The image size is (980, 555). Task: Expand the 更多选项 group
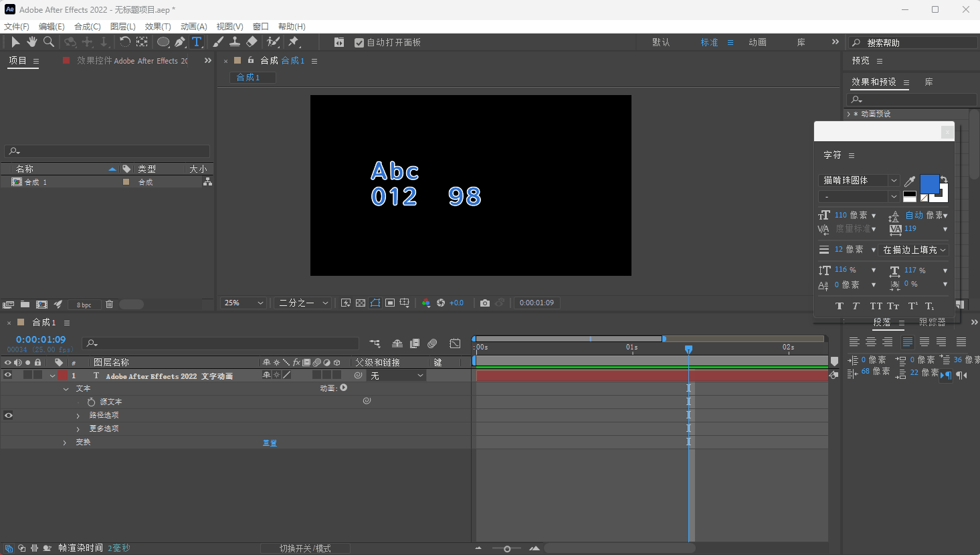tap(78, 429)
